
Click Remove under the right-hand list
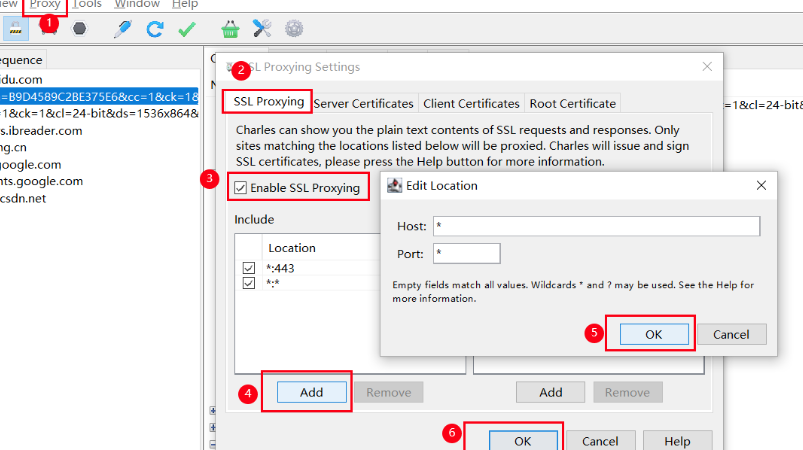click(627, 392)
